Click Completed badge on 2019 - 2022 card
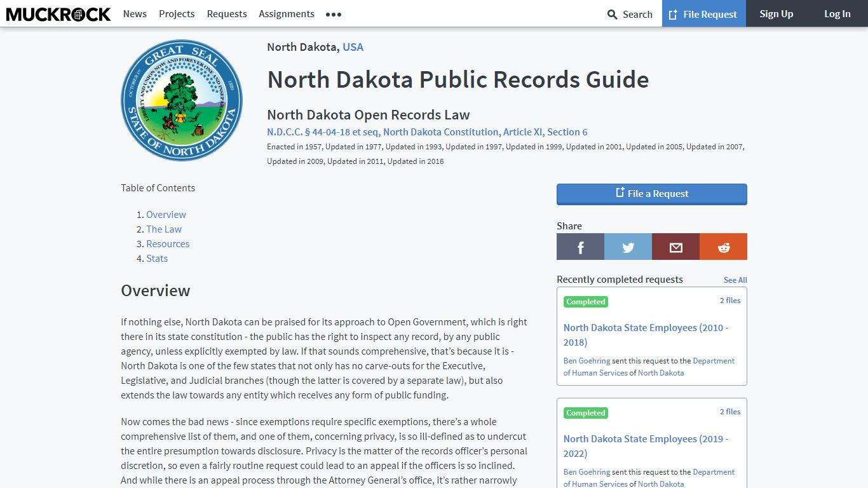The width and height of the screenshot is (868, 488). [x=586, y=413]
